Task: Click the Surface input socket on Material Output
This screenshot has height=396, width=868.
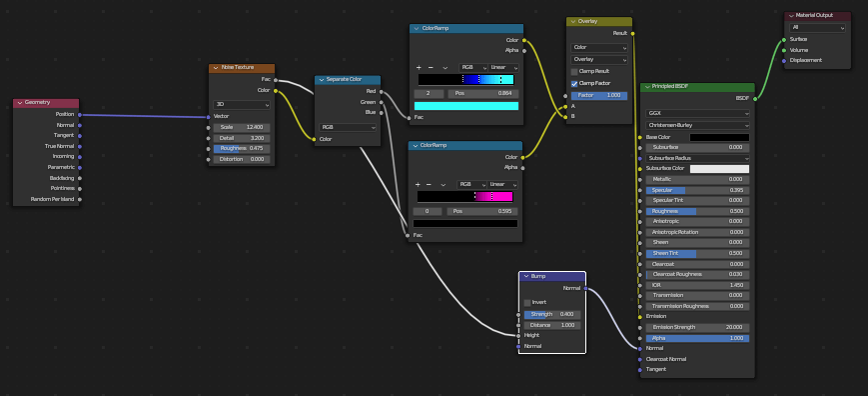Action: (784, 40)
